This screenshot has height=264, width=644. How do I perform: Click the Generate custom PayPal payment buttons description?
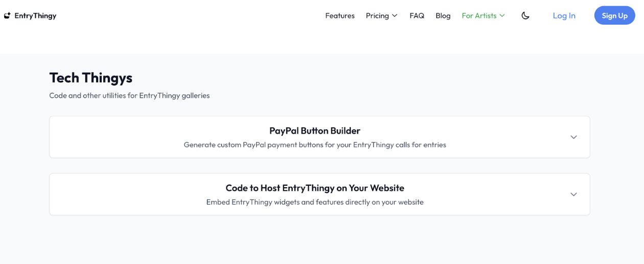(x=315, y=145)
